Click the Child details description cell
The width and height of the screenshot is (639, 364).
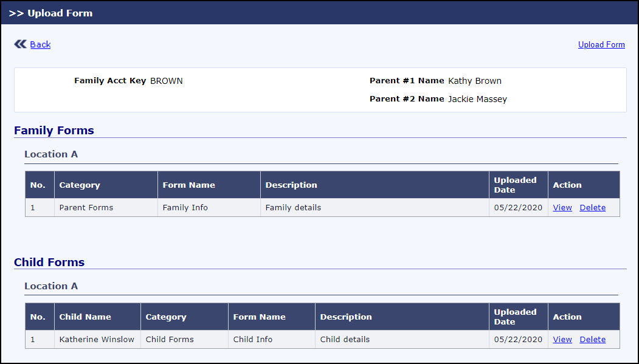coord(345,340)
